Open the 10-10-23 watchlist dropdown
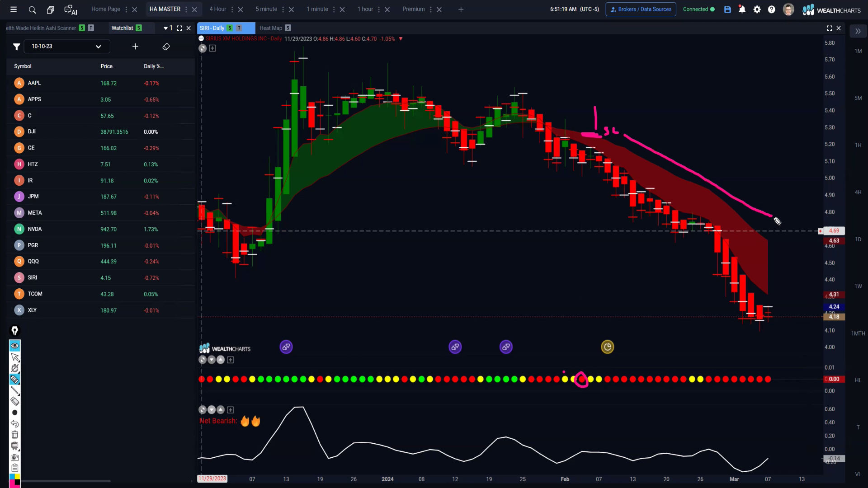 point(67,47)
